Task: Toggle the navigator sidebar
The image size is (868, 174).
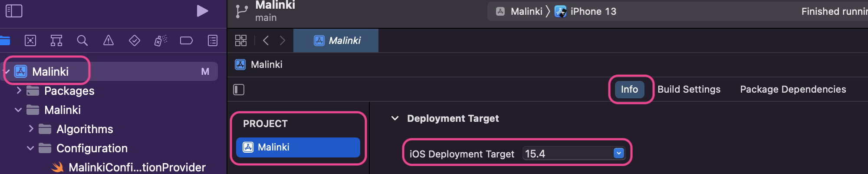Action: (14, 11)
